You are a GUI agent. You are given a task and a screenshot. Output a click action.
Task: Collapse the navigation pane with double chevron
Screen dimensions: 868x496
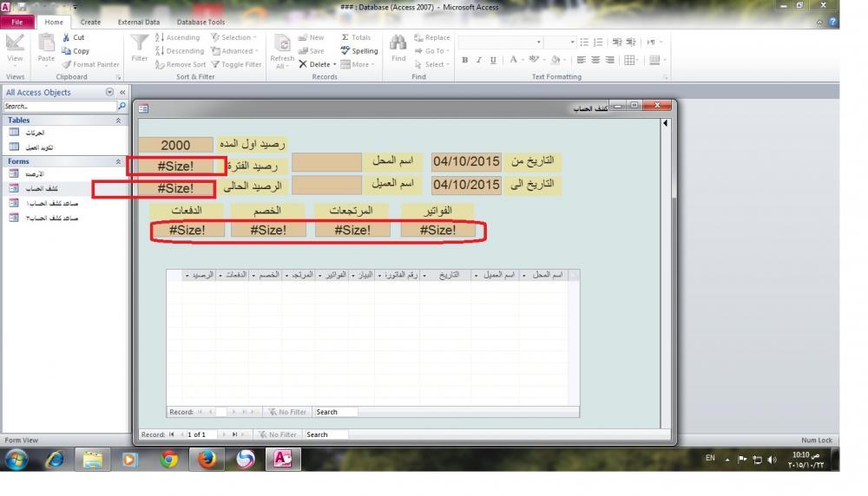(122, 92)
